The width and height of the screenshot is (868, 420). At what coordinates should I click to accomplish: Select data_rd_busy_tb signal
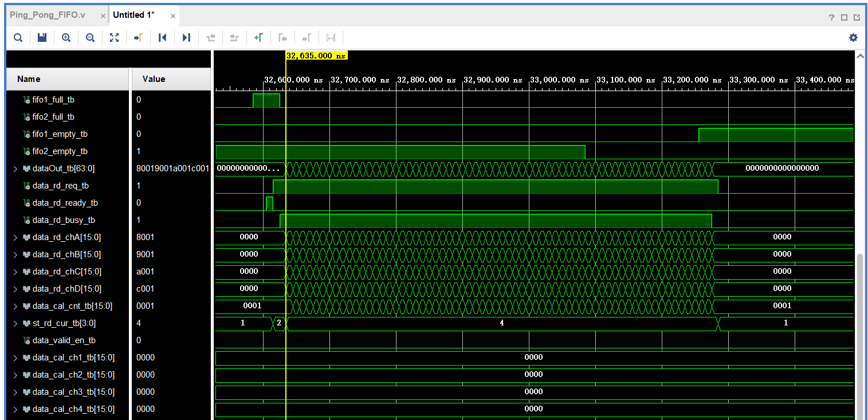pyautogui.click(x=64, y=220)
